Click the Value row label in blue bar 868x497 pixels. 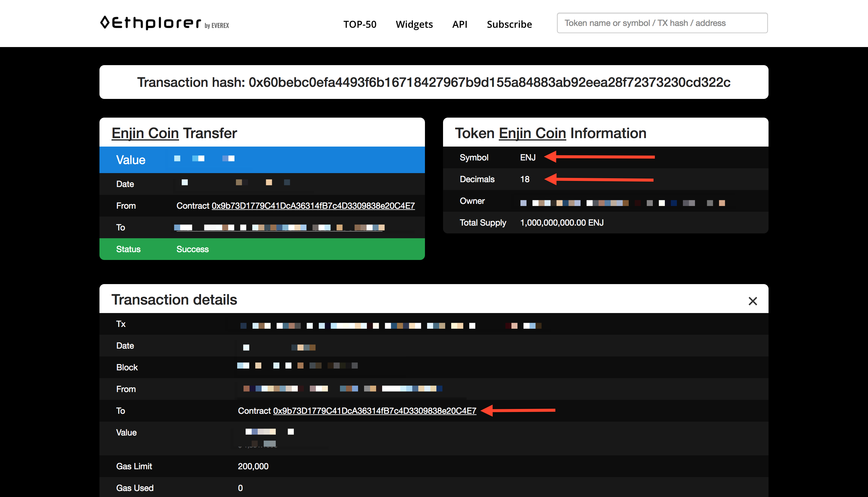click(x=131, y=160)
